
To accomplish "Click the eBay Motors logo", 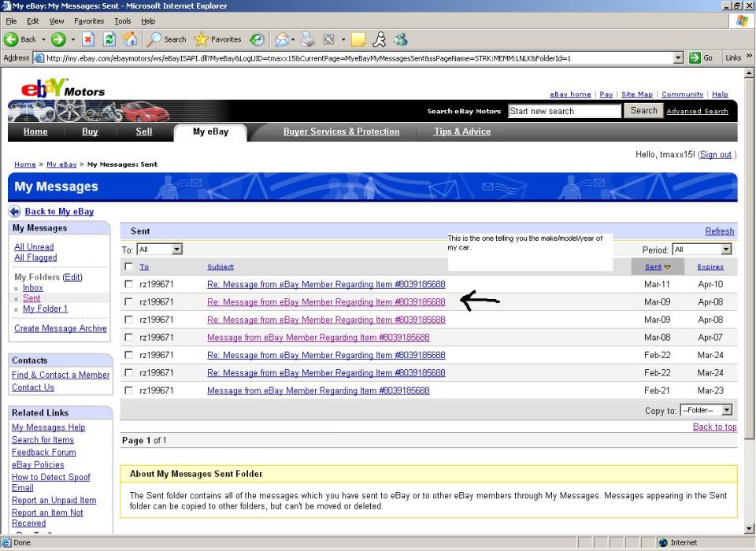I will click(x=63, y=88).
